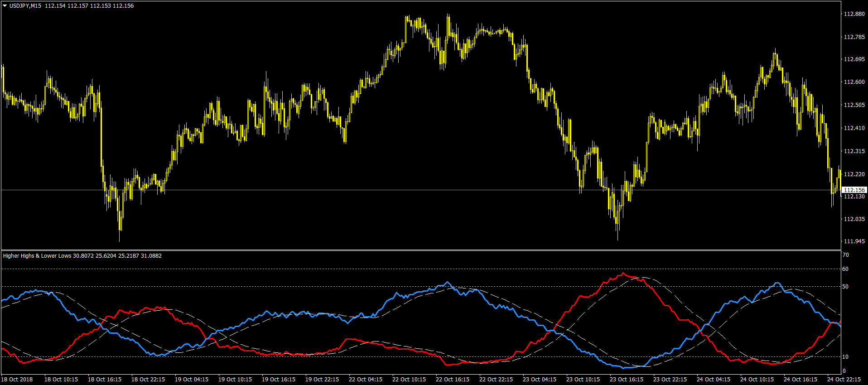
Task: Click the 24 Oct 22:15 time label
Action: [x=844, y=380]
